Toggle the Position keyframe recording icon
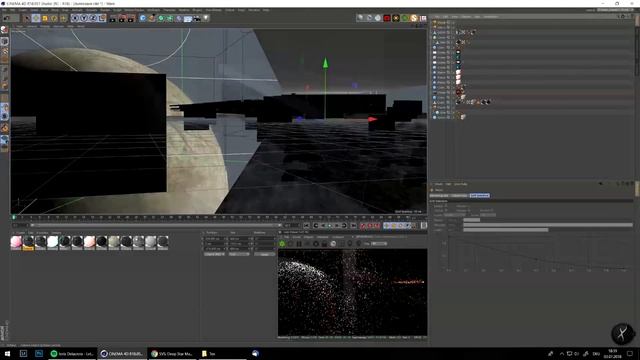The height and width of the screenshot is (360, 640). (386, 225)
